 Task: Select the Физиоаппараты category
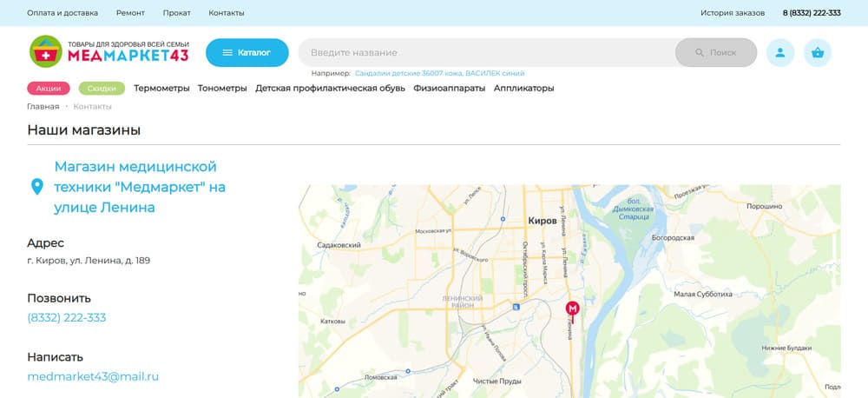449,88
